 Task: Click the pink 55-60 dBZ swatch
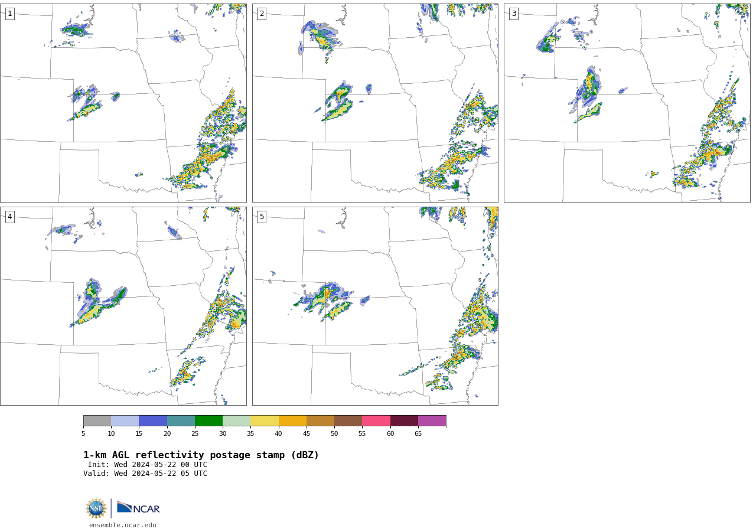(376, 420)
